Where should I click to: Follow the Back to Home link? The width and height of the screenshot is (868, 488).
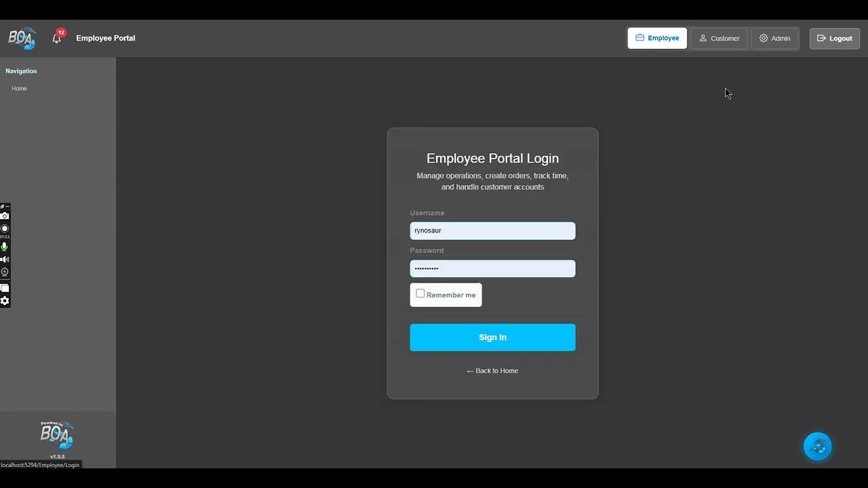tap(492, 371)
